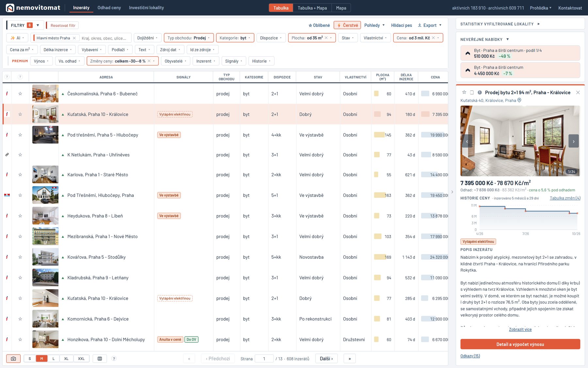Open the Odhad ceny tab
This screenshot has width=588, height=368.
click(109, 8)
